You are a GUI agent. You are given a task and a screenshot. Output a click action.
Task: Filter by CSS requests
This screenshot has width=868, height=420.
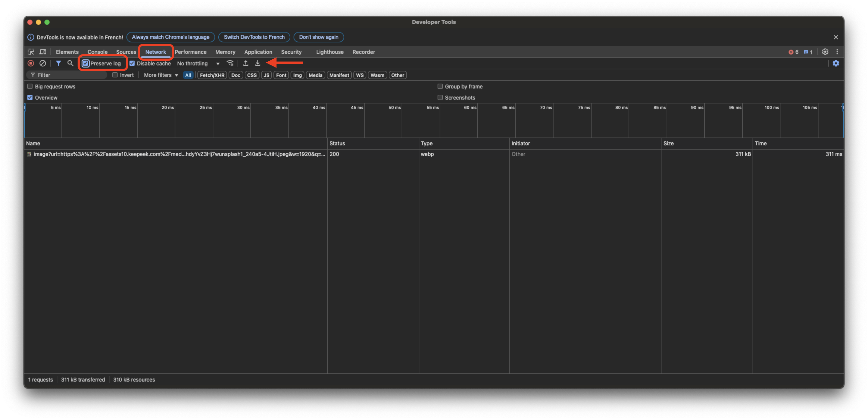click(252, 75)
